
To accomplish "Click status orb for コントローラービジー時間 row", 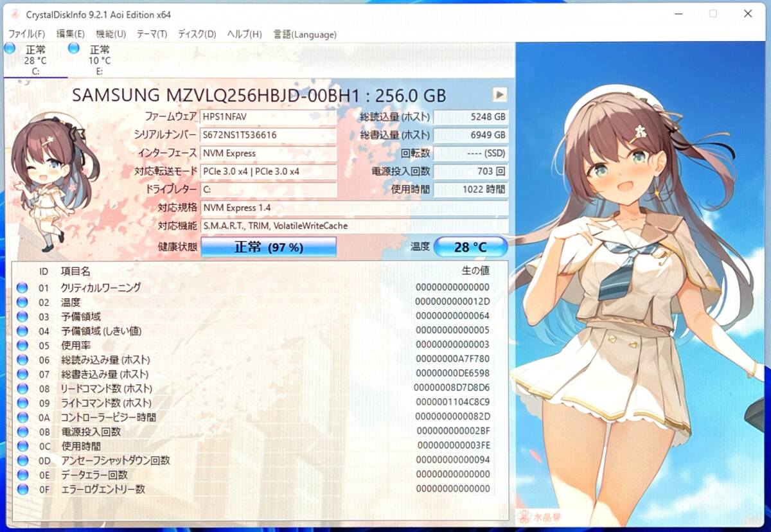I will 22,418.
